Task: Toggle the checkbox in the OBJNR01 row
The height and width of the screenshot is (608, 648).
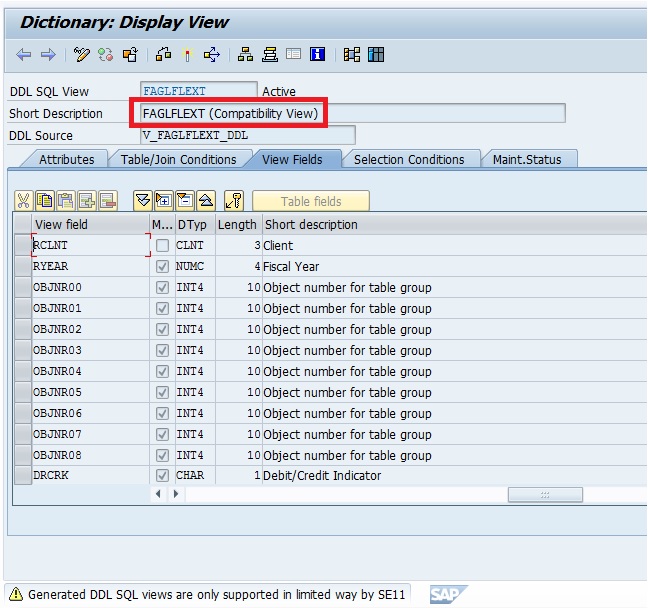Action: click(162, 308)
